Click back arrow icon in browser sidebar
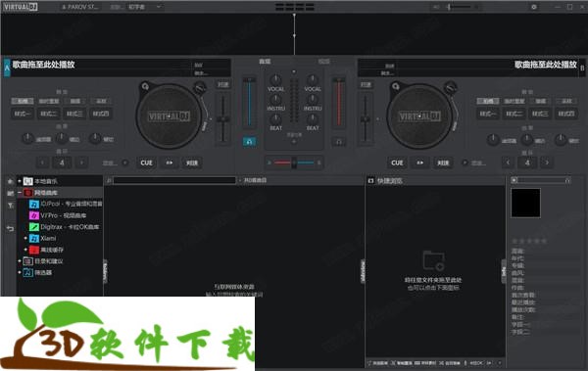Viewport: 588px width, 371px height. click(x=10, y=228)
